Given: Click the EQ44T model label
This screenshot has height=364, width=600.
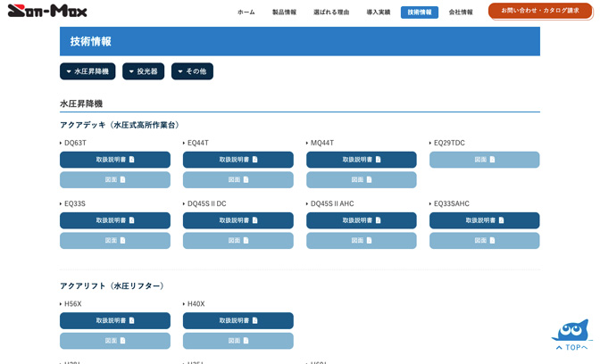Looking at the screenshot, I should 198,143.
